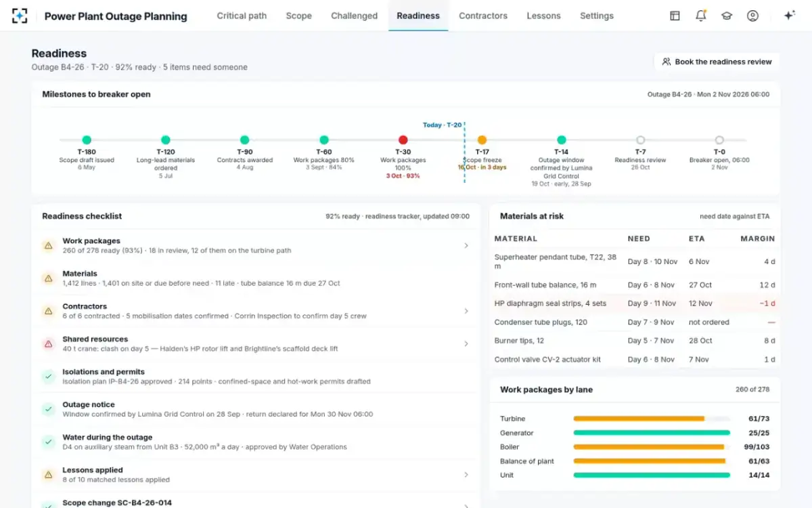Click the MATERIAL column header

[516, 238]
